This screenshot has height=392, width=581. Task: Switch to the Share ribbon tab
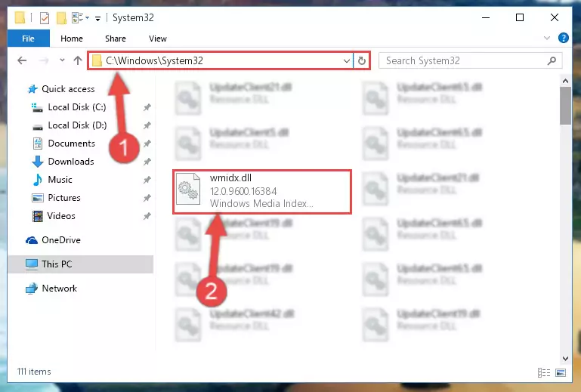[x=116, y=39]
